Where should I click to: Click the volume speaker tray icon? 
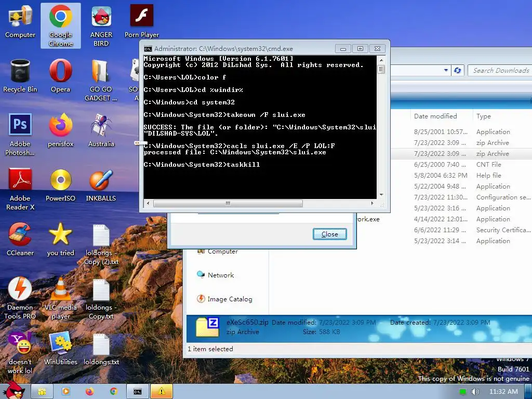(x=475, y=392)
